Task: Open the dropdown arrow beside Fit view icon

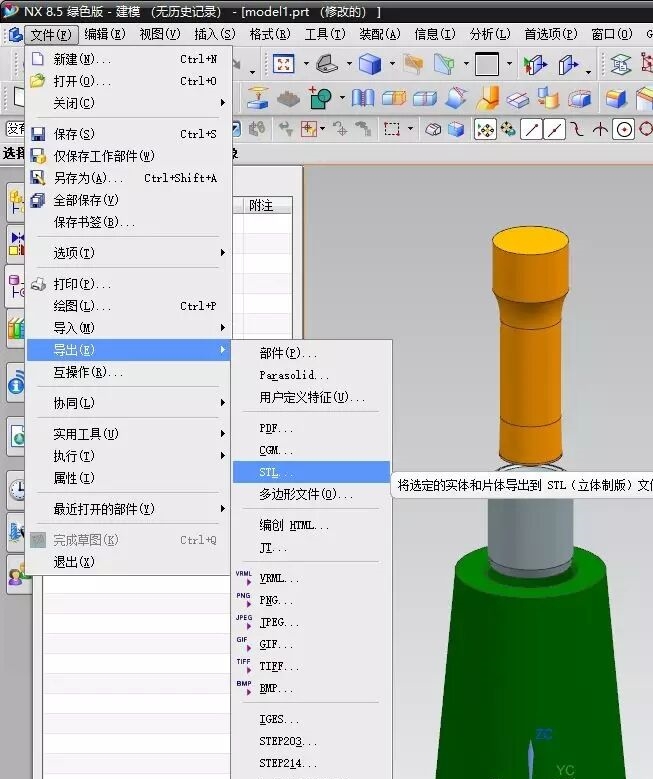Action: (x=306, y=64)
